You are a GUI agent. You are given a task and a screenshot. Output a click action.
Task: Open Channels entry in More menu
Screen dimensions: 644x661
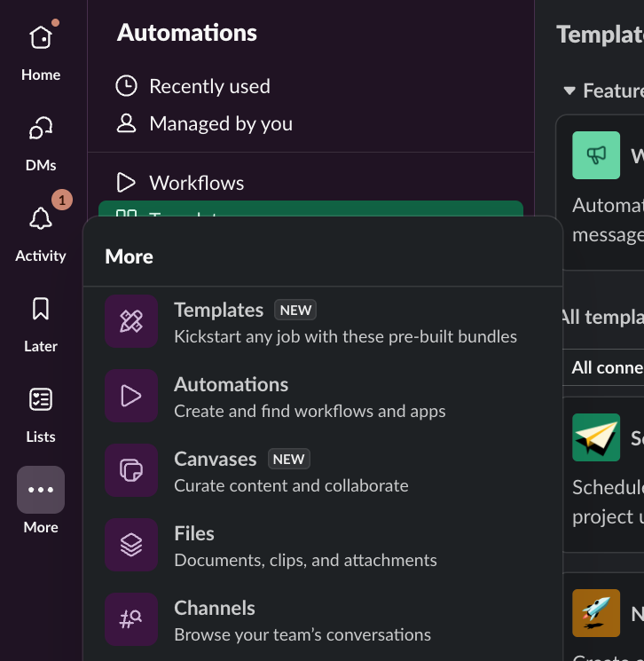point(323,619)
